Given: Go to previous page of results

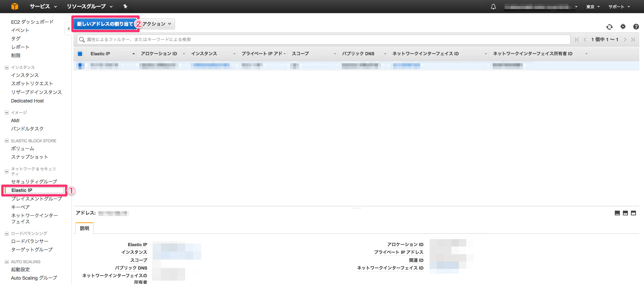Looking at the screenshot, I should (585, 40).
